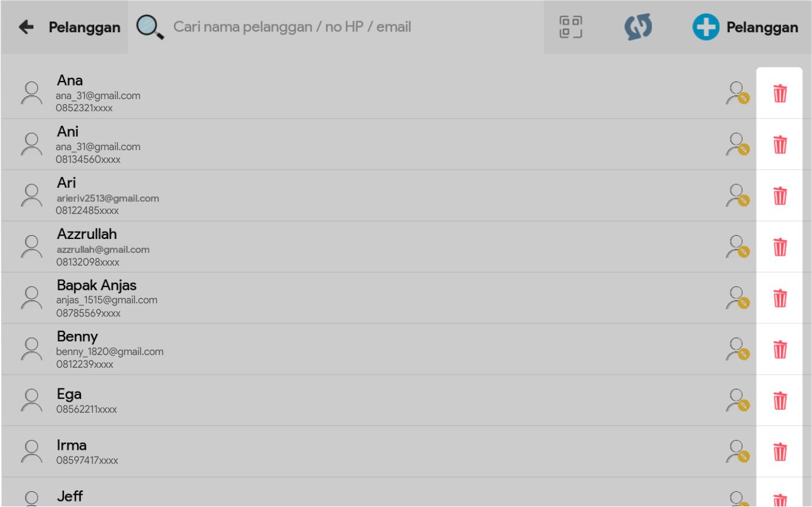Viewport: 812px width, 507px height.
Task: Click the blue plus add customer icon
Action: click(x=706, y=28)
